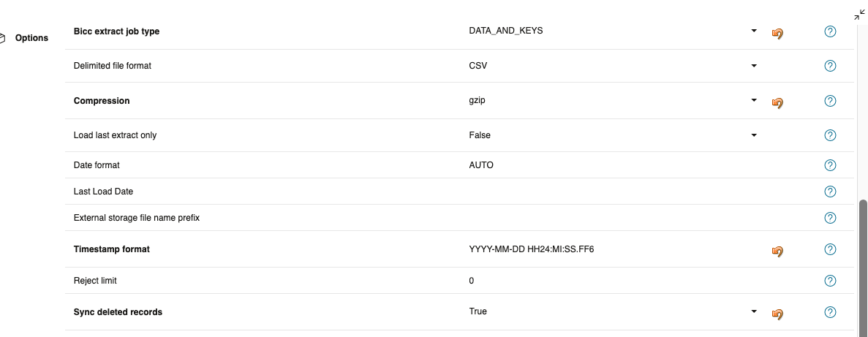Open the Bicc extract job type dropdown
Viewport: 868px width, 337px height.
click(754, 31)
